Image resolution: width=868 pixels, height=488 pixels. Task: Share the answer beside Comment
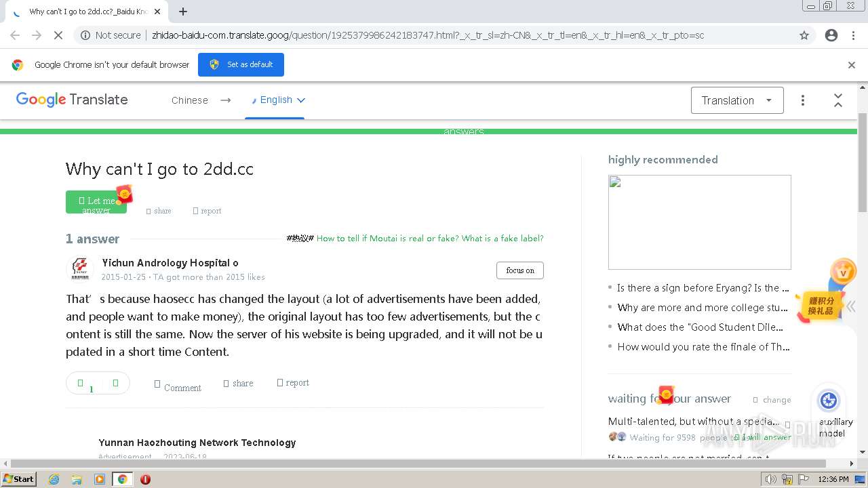pyautogui.click(x=238, y=383)
